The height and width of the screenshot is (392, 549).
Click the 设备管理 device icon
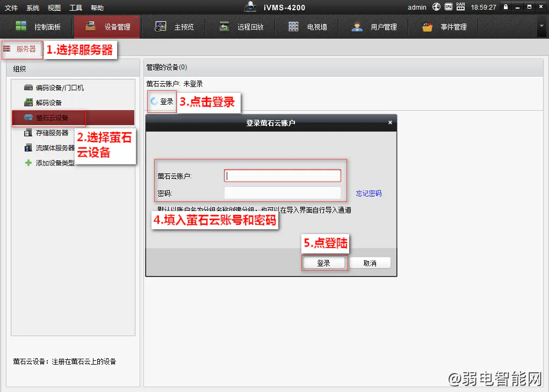[90, 26]
